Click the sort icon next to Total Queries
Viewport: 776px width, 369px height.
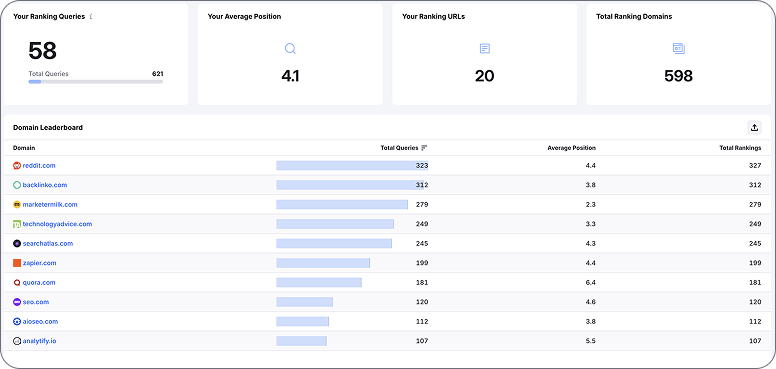pyautogui.click(x=424, y=148)
